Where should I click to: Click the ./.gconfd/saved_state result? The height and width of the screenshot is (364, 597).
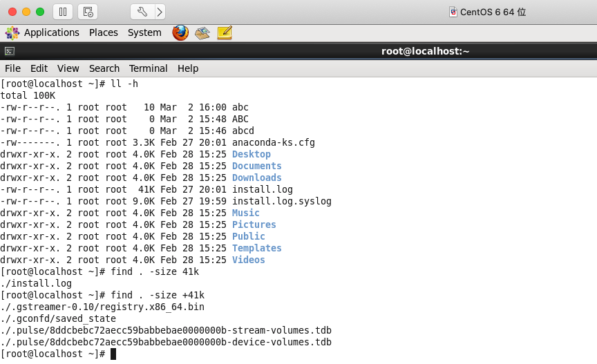point(58,319)
